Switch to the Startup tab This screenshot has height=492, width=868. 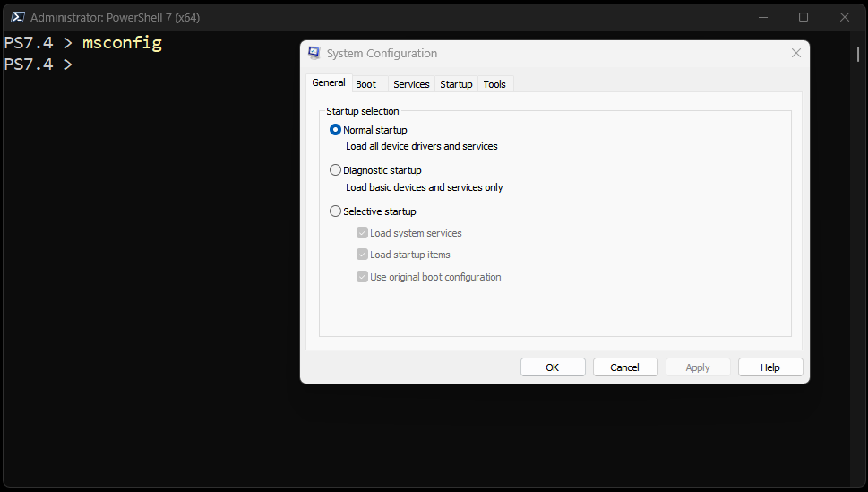point(456,84)
